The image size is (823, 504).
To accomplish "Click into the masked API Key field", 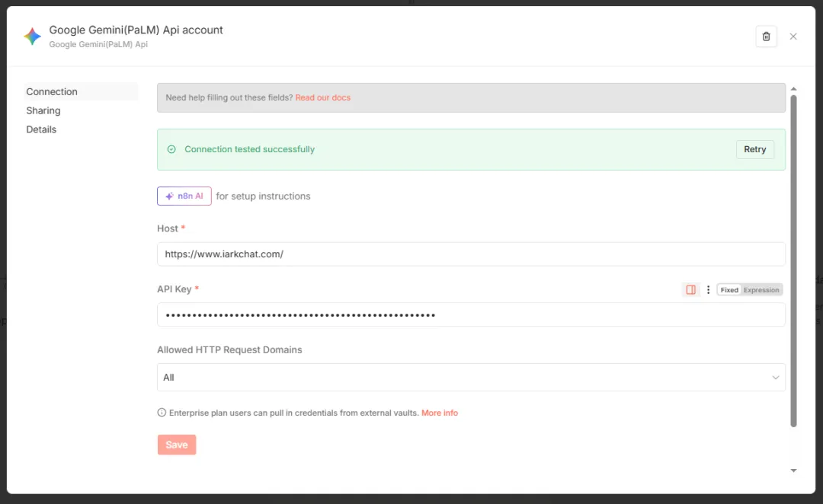I will coord(471,314).
